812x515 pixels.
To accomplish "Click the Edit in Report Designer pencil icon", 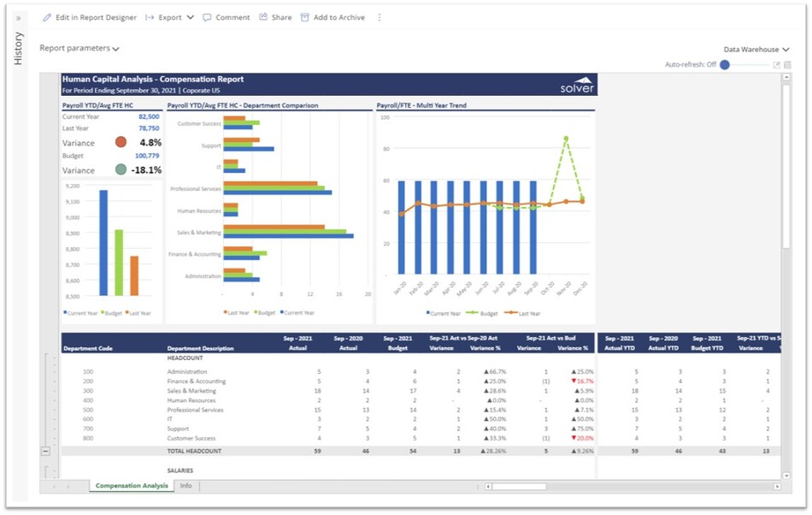I will point(47,17).
